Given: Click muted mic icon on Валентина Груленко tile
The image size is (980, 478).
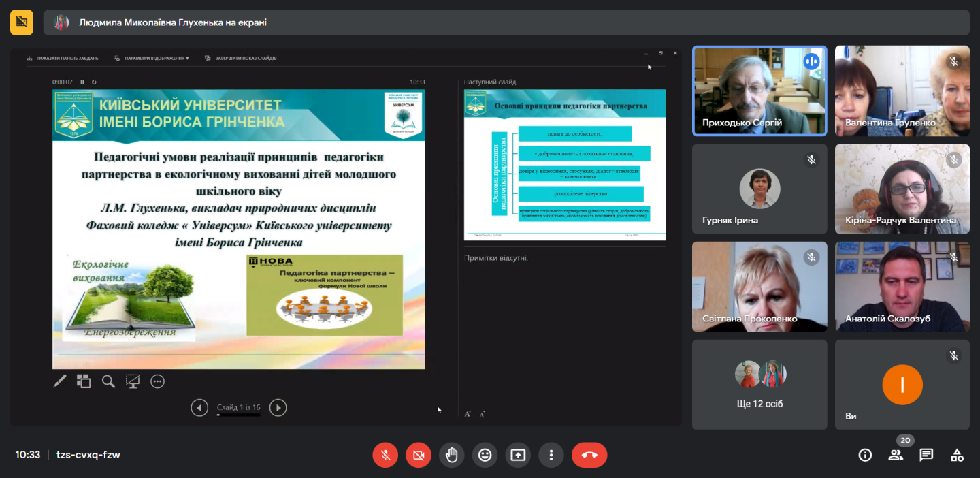Looking at the screenshot, I should click(x=953, y=61).
